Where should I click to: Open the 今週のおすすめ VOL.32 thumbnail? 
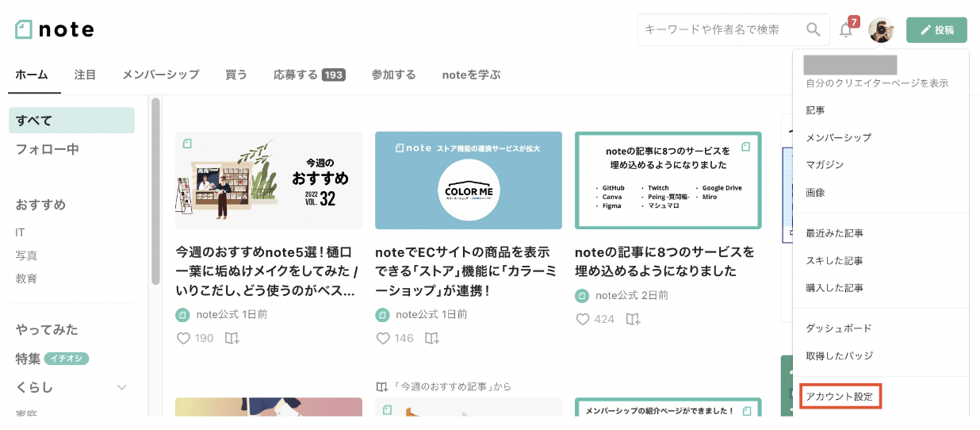269,180
